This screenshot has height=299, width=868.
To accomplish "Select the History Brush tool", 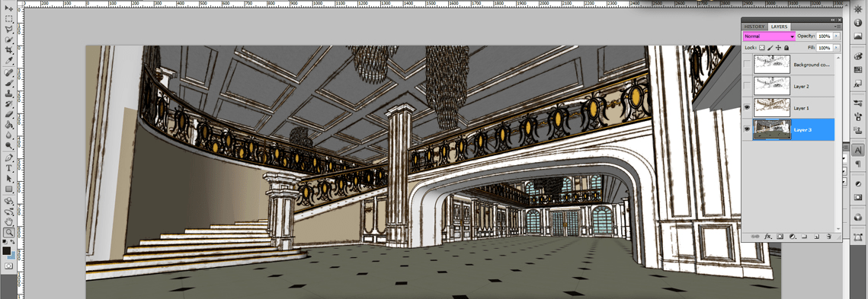I will click(9, 103).
